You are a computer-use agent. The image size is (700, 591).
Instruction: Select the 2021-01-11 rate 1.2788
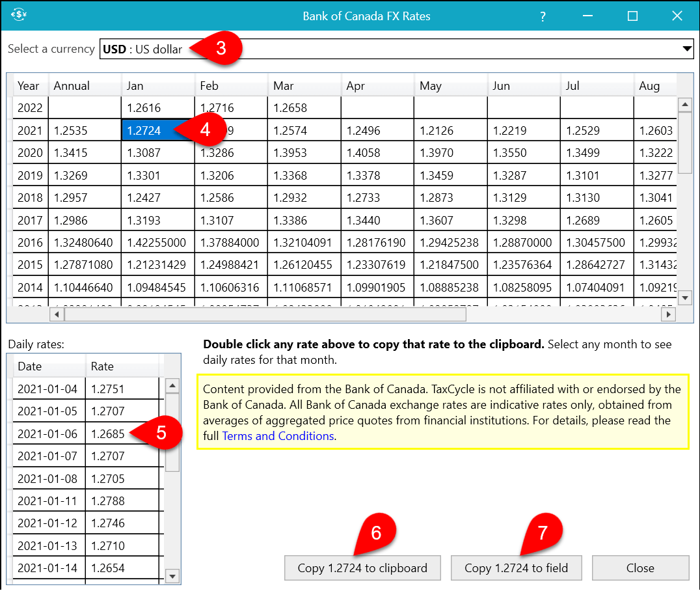click(x=122, y=501)
